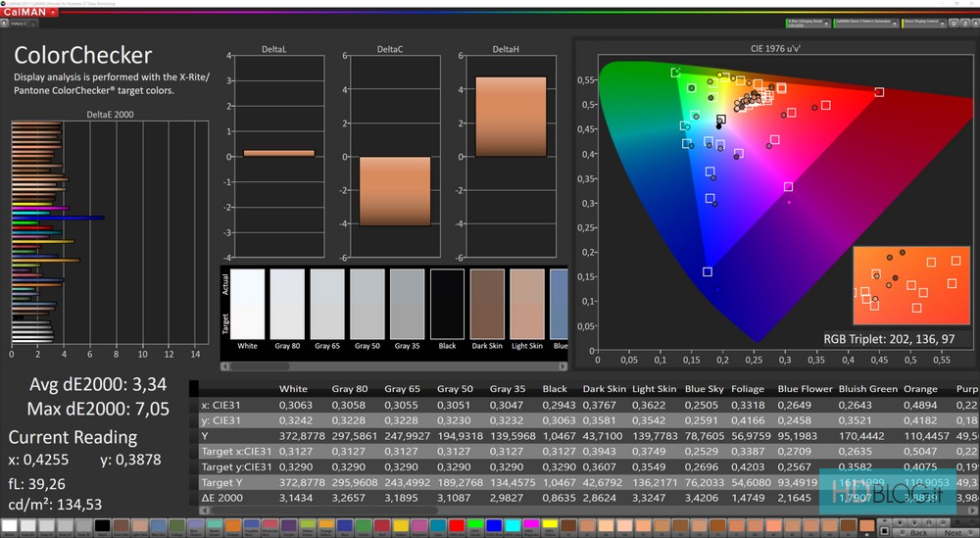Image resolution: width=980 pixels, height=538 pixels.
Task: Click the RGB Triplet orange zoom inset
Action: pyautogui.click(x=910, y=285)
